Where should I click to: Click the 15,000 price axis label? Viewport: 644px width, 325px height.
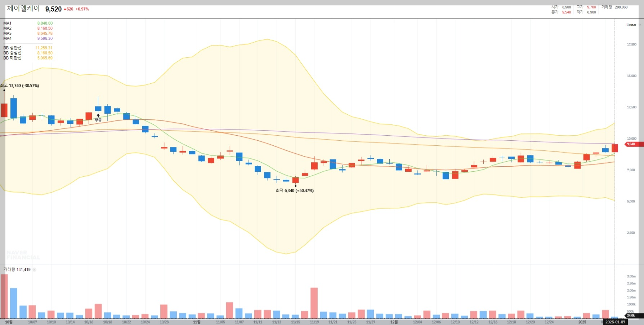tap(631, 76)
